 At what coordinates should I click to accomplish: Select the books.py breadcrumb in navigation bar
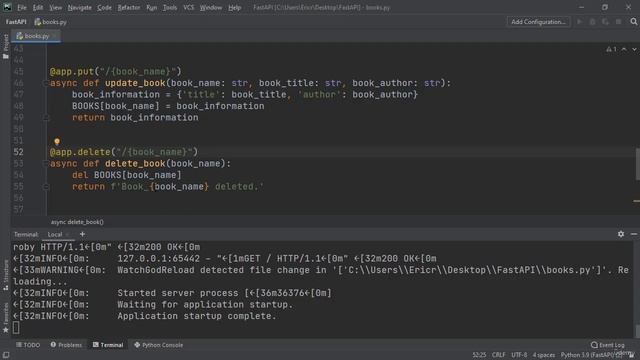coord(50,22)
